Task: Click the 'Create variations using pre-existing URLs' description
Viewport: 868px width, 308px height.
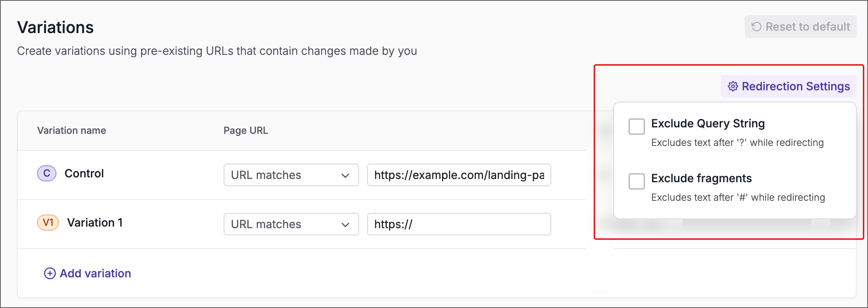Action: tap(217, 51)
